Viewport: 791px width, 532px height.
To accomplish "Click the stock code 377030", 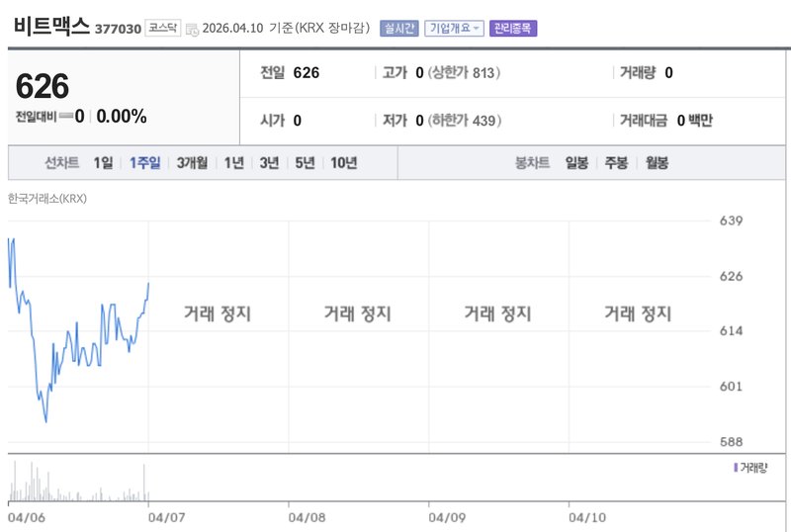I will pos(118,29).
